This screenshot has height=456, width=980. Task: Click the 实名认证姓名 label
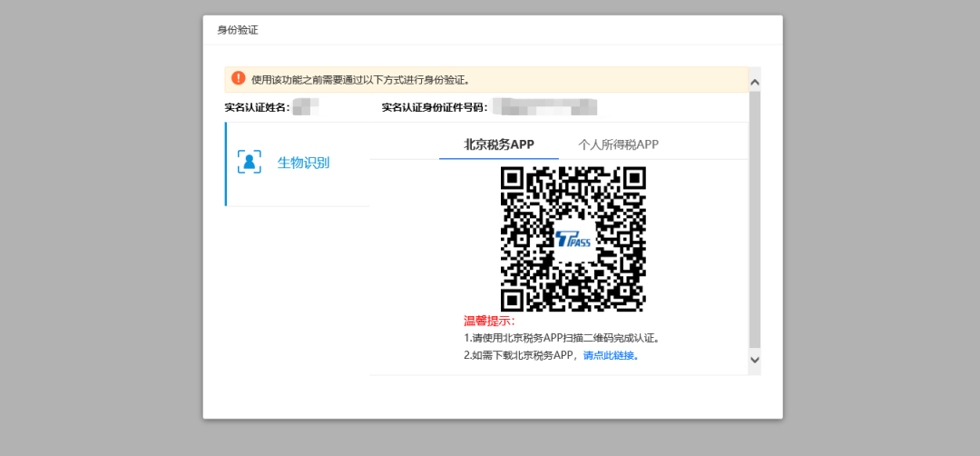[257, 107]
